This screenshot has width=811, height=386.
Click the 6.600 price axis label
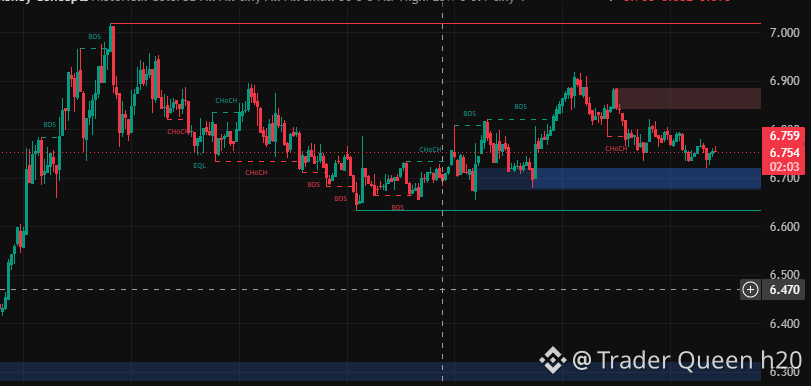(x=784, y=227)
